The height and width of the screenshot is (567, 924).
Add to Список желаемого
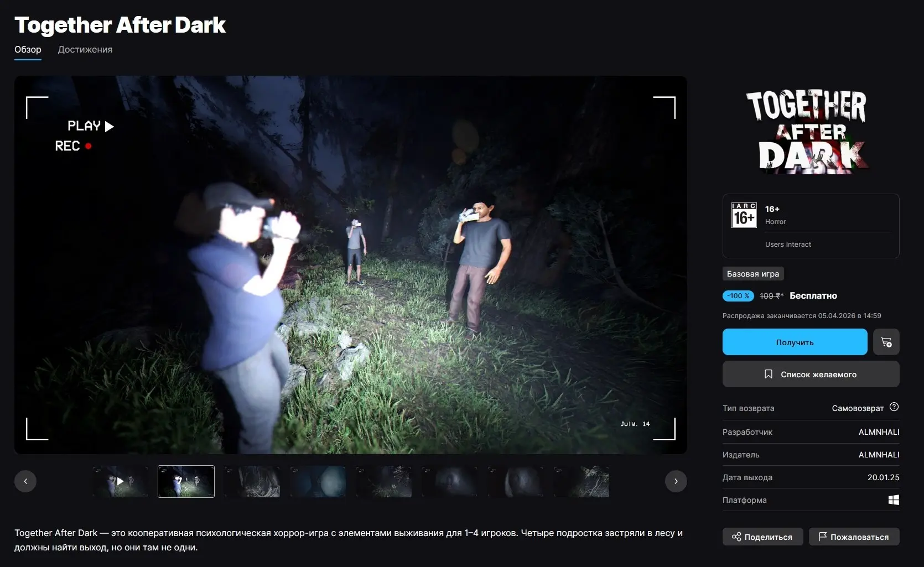click(x=811, y=374)
